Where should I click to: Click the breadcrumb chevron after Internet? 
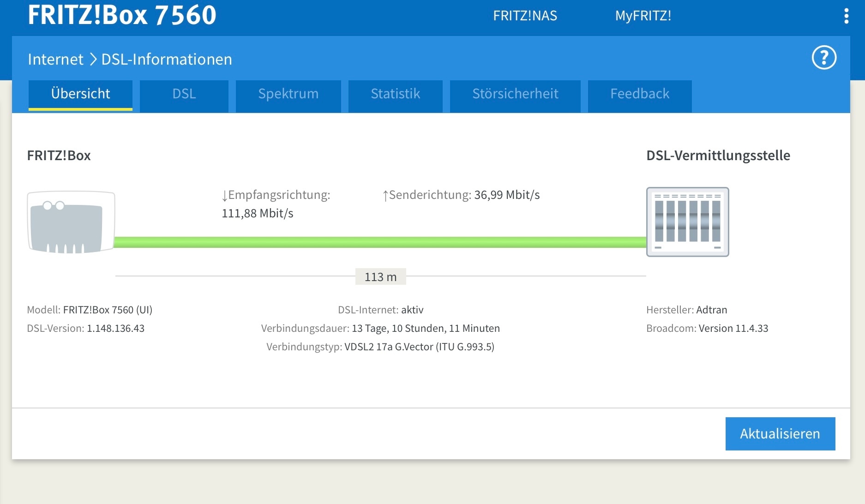93,59
